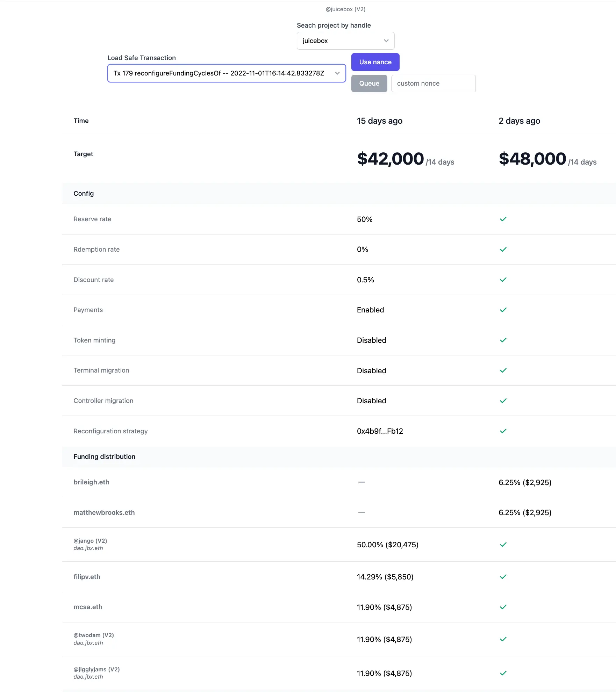The width and height of the screenshot is (616, 692).
Task: Click the @juicebox (V2) header label
Action: pos(345,9)
